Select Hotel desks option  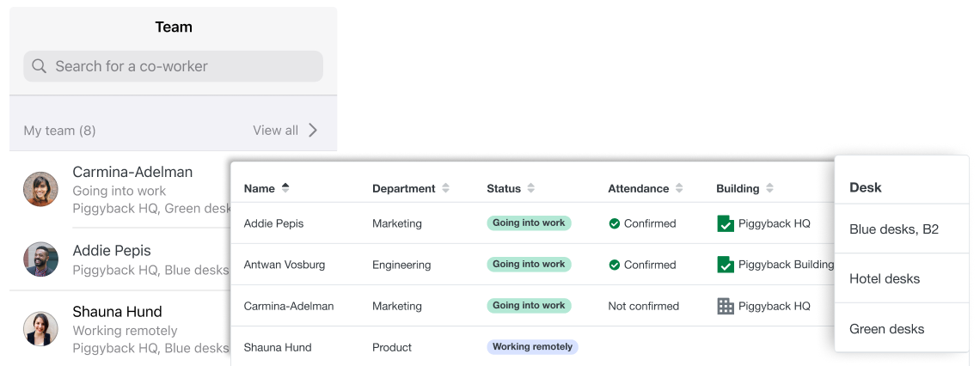885,278
